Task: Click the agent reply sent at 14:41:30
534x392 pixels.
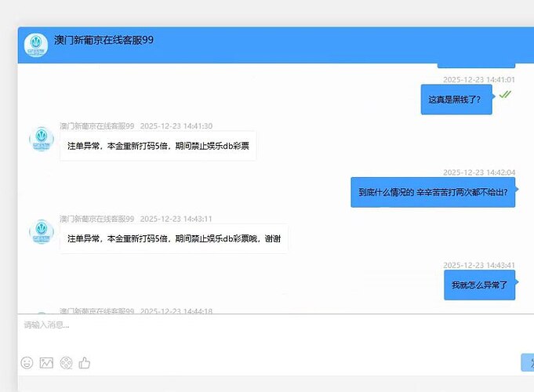Action: point(158,146)
